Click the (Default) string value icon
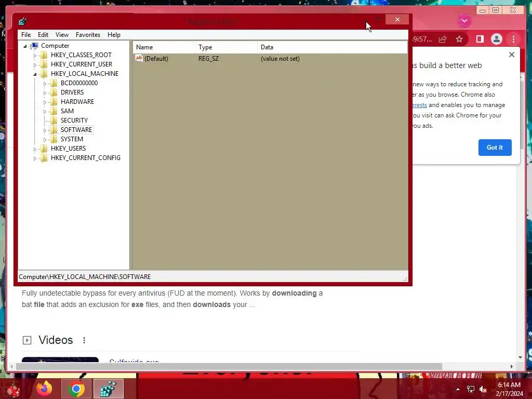This screenshot has height=399, width=532. [139, 58]
